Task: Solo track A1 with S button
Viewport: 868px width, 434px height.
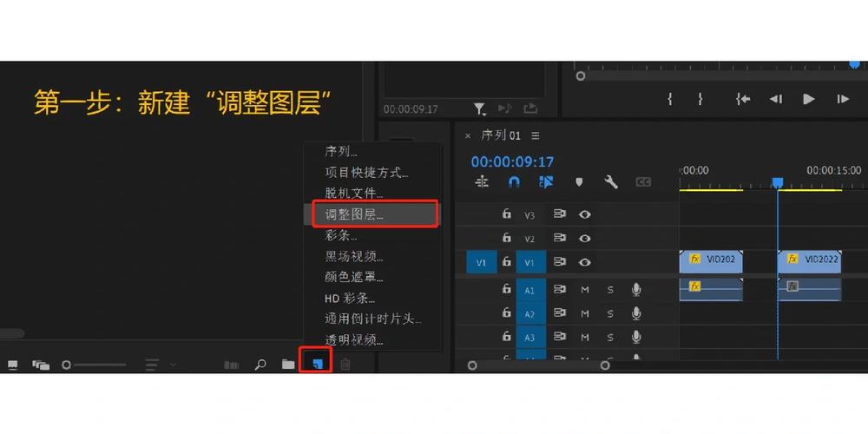Action: (x=610, y=290)
